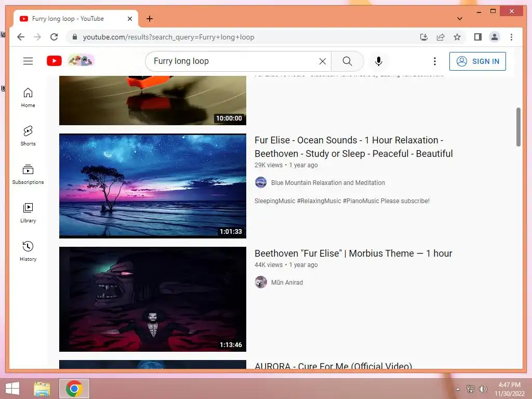Open Library in the sidebar

[28, 212]
